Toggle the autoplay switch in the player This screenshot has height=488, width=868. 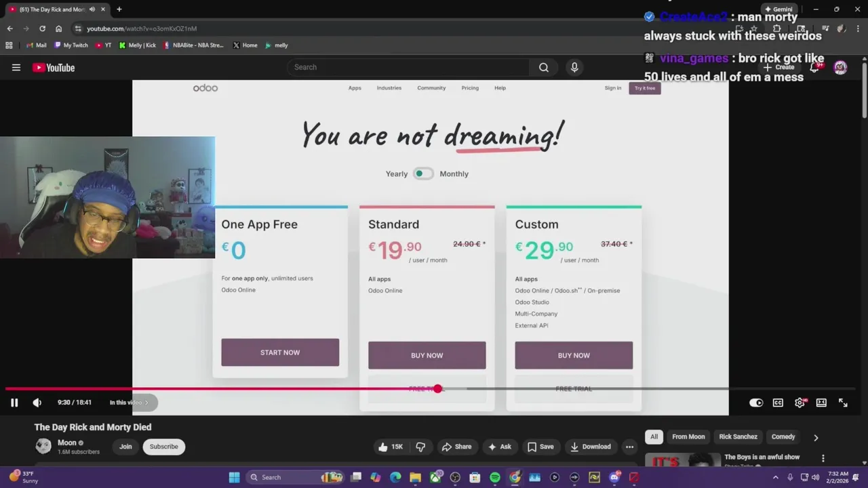[x=756, y=403]
